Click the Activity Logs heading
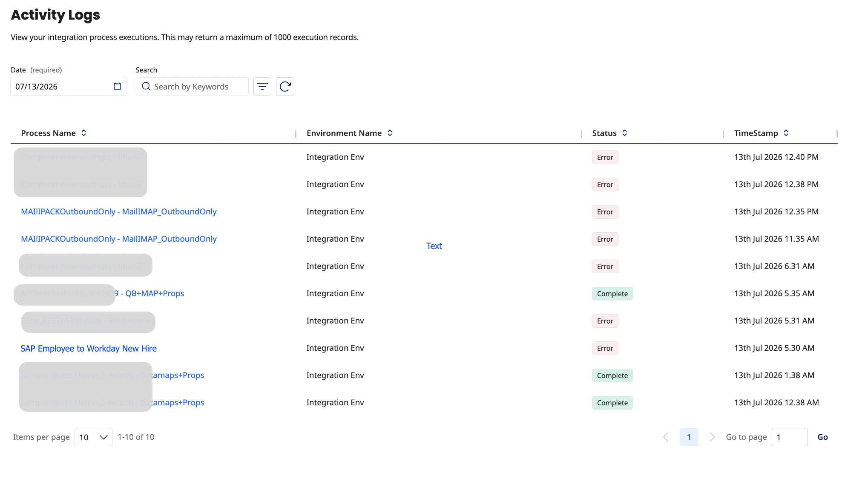868x491 pixels. [55, 15]
